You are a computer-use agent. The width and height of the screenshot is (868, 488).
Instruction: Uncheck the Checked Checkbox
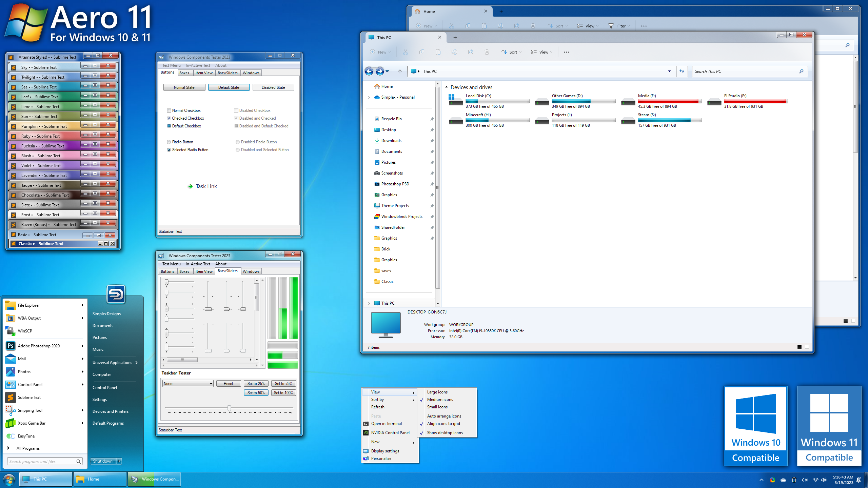click(169, 118)
